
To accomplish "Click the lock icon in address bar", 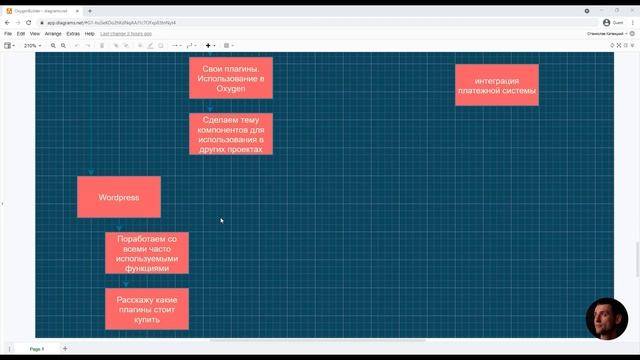I will pyautogui.click(x=42, y=23).
